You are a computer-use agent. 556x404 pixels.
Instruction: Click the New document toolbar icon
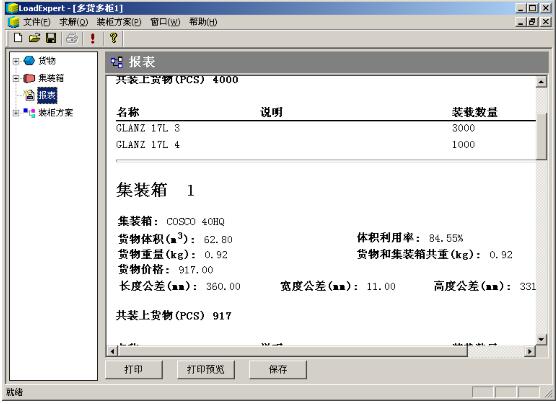pyautogui.click(x=18, y=38)
